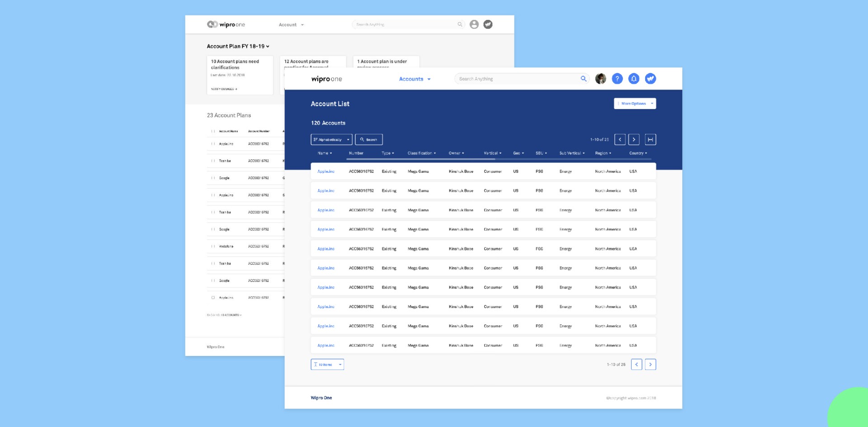Tick the first Apple.inc checkbox in Account Plans
This screenshot has height=427, width=868.
click(x=213, y=144)
